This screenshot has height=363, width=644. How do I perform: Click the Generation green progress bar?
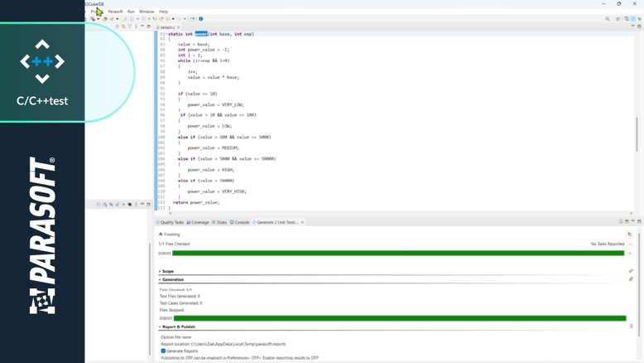pyautogui.click(x=400, y=318)
